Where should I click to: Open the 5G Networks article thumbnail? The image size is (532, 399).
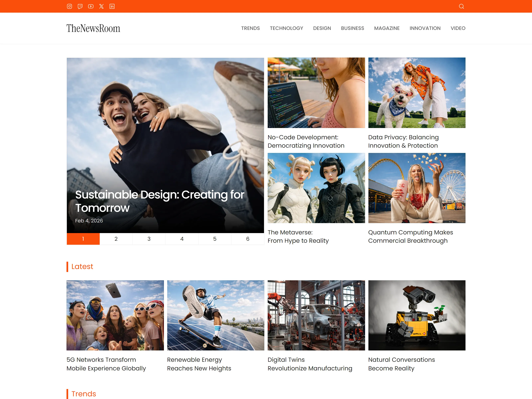pos(115,315)
